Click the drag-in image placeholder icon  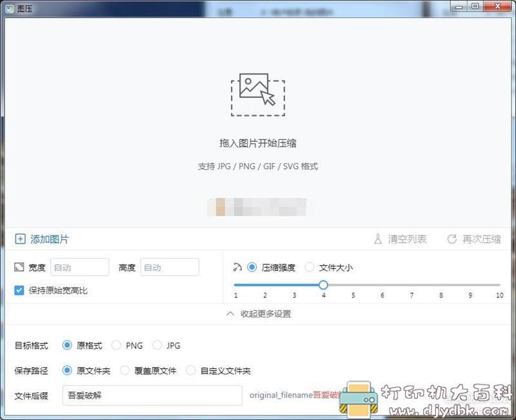[x=258, y=94]
